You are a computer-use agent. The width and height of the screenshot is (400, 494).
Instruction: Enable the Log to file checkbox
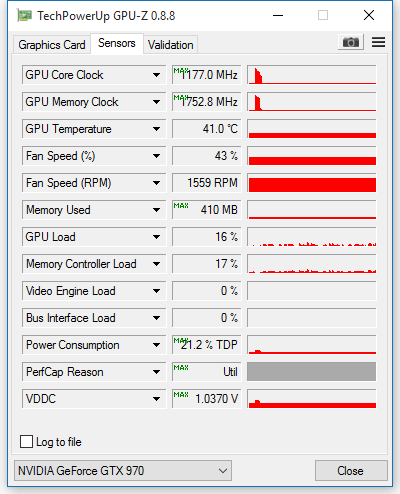(26, 442)
